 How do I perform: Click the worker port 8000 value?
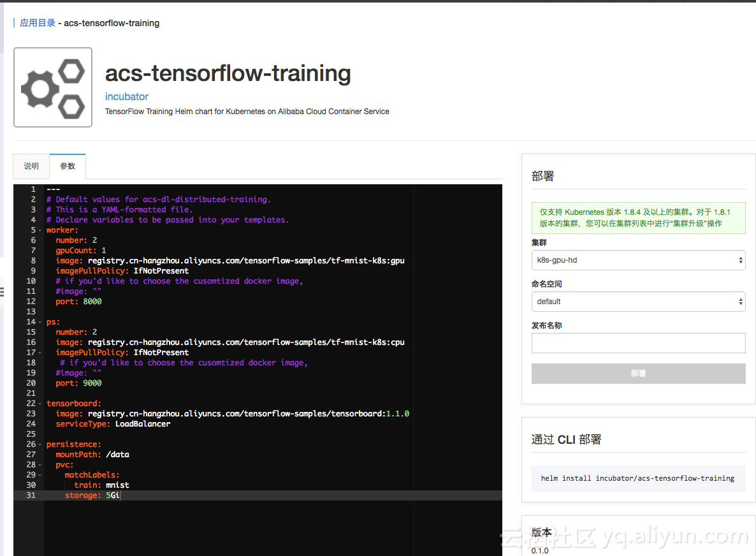92,302
